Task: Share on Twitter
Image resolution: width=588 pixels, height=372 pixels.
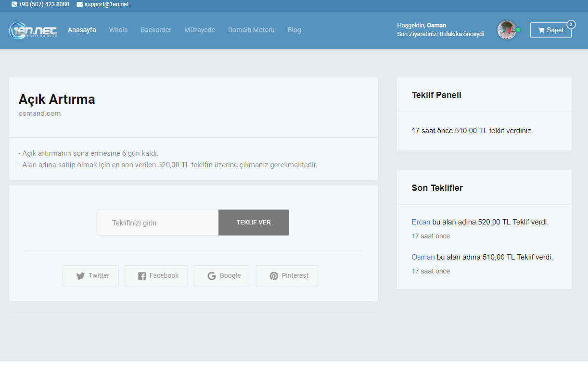Action: (90, 276)
